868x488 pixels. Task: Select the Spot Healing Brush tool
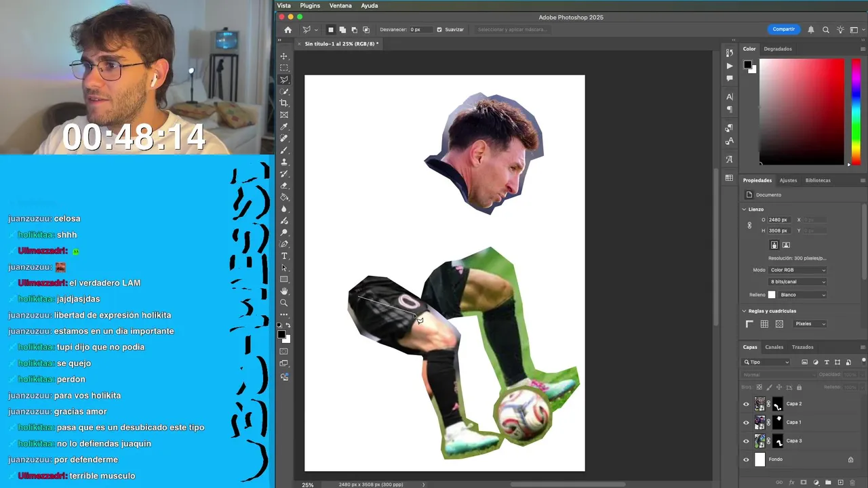(x=284, y=138)
